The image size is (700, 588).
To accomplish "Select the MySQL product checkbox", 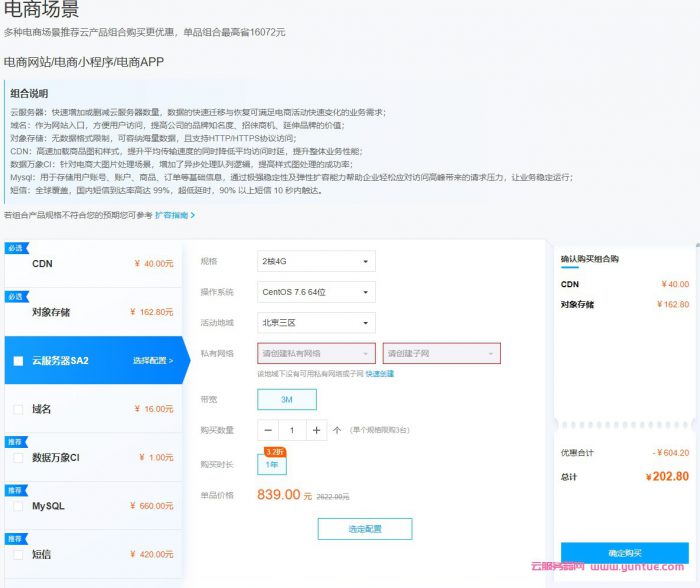I will click(18, 506).
